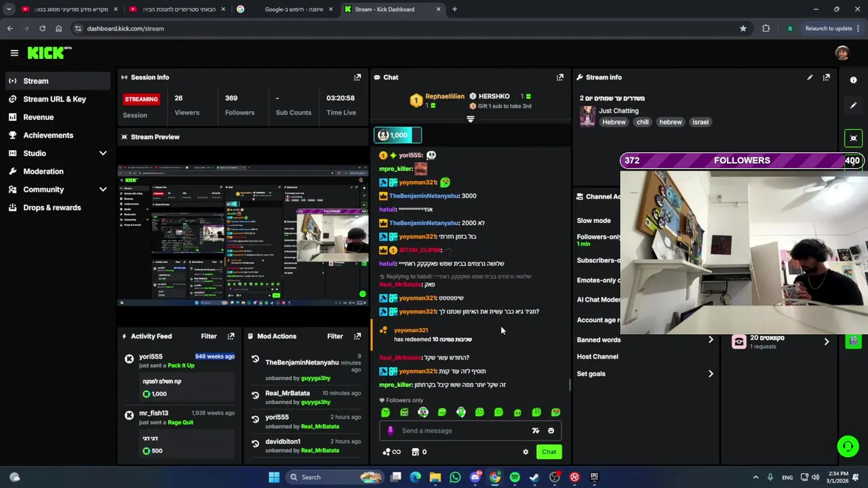The image size is (868, 488).
Task: Open the user profile avatar menu
Action: pyautogui.click(x=842, y=53)
